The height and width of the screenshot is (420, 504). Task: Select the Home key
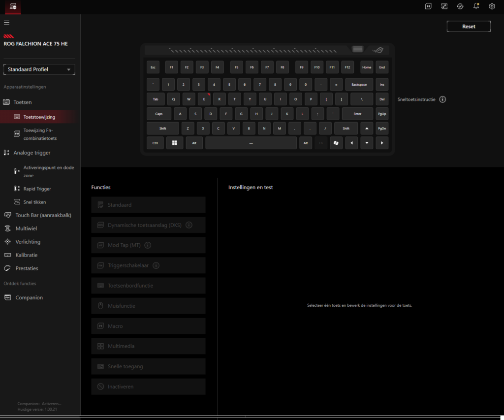367,67
